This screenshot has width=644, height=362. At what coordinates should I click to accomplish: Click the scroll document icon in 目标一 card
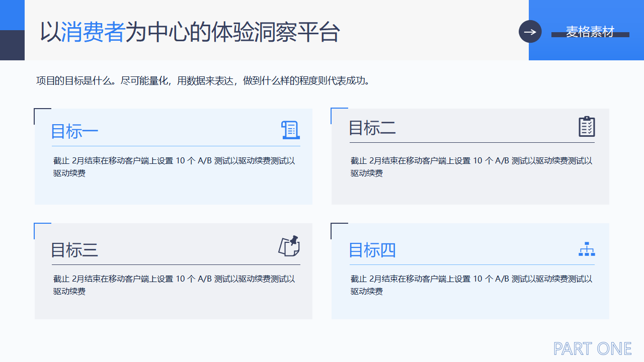point(290,130)
